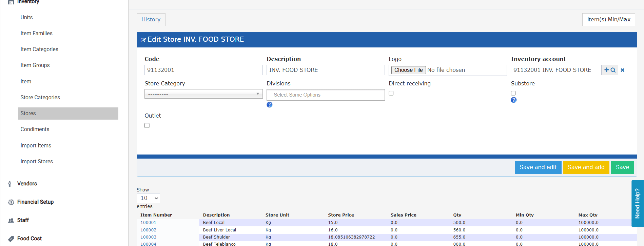Click the Save and edit button
644x246 pixels.
coord(538,167)
